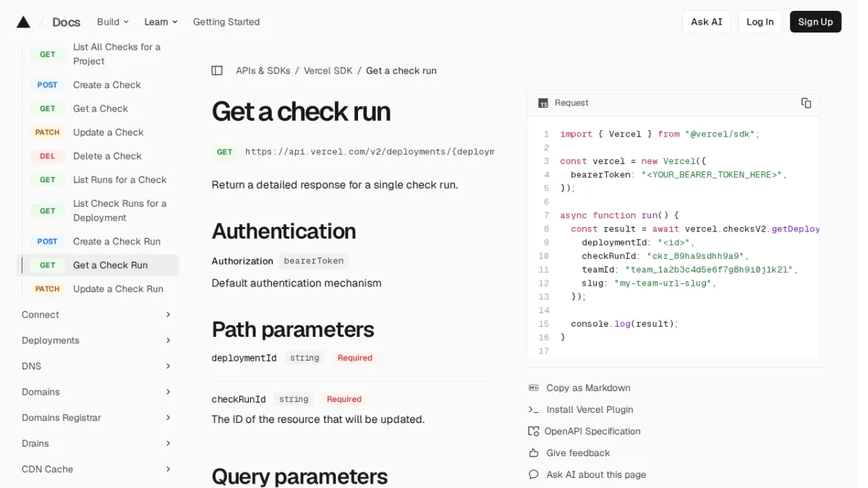Click the chat bubble Ask AI icon

(534, 475)
